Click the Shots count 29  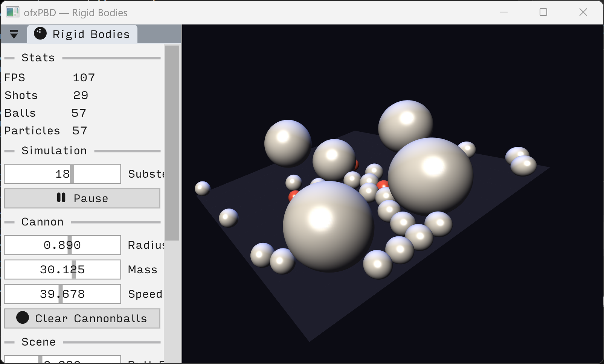[x=81, y=95]
